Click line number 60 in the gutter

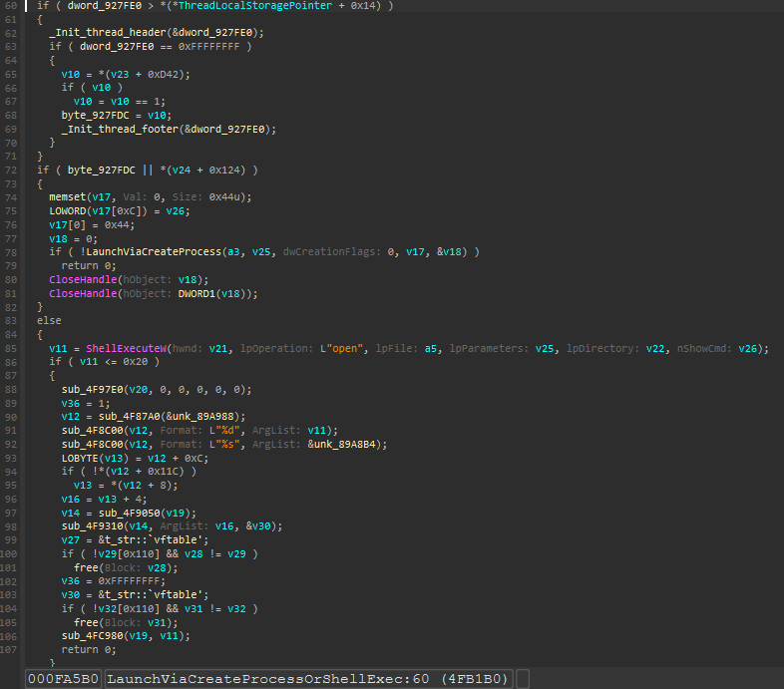11,6
